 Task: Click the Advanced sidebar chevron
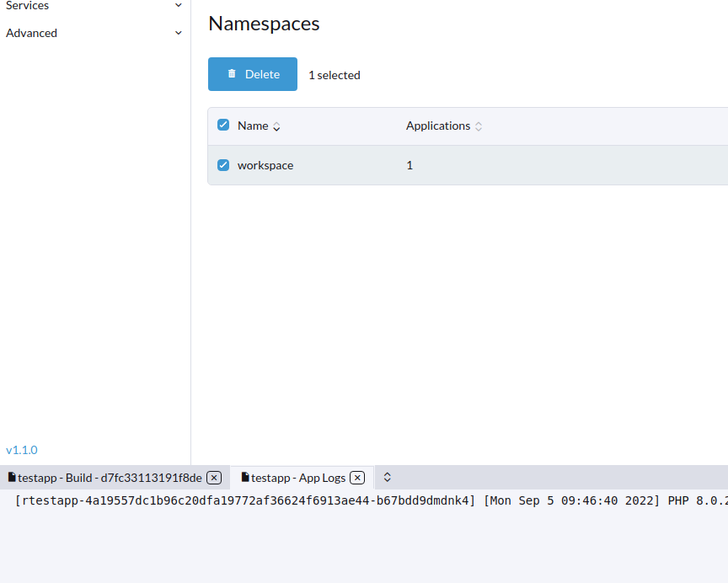178,32
